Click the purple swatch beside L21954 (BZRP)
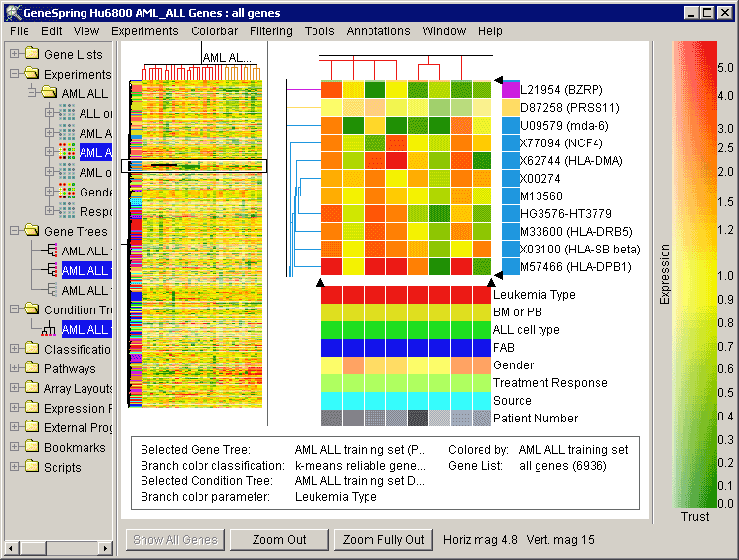The image size is (739, 560). pyautogui.click(x=511, y=89)
